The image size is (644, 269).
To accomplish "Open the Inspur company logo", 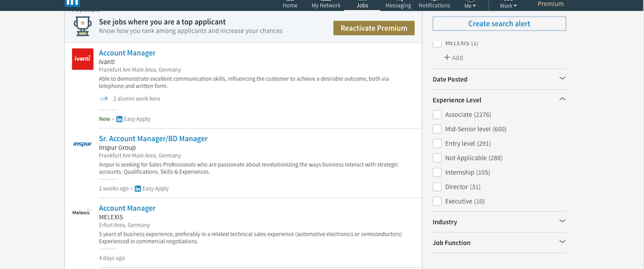I will click(x=82, y=144).
